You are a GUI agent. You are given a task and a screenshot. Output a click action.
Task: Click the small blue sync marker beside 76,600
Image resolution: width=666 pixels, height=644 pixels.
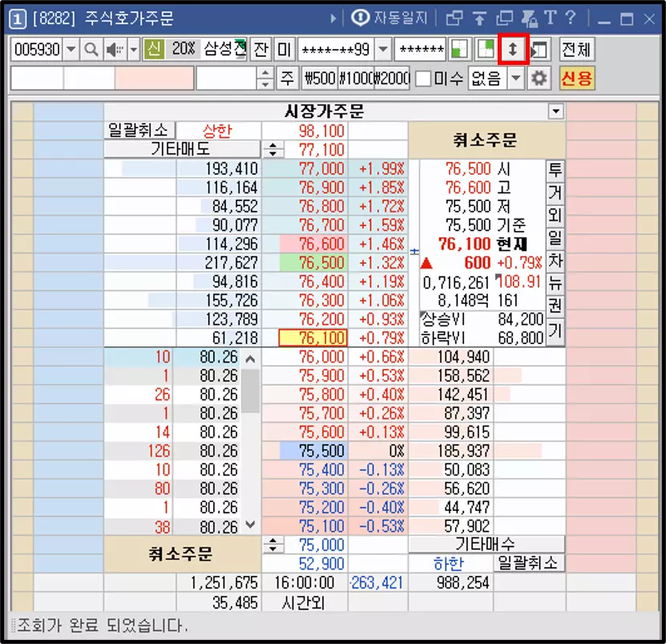pyautogui.click(x=414, y=252)
